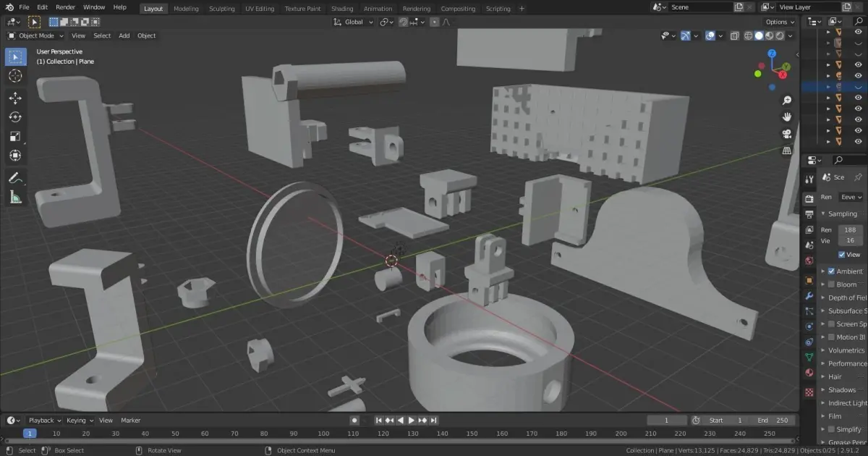
Task: Open Material properties tab sphere icon
Action: point(809,373)
